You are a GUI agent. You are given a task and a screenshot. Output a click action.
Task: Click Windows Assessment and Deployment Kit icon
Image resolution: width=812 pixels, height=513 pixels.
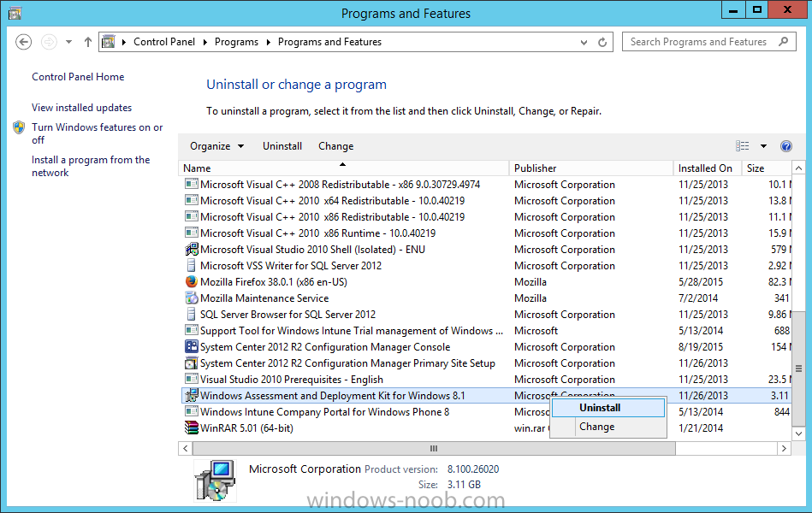191,396
